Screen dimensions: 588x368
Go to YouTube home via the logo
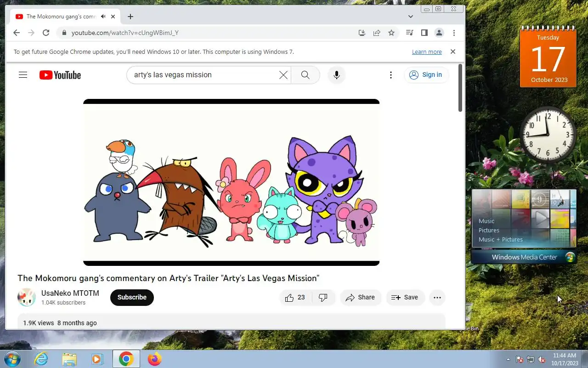point(60,75)
